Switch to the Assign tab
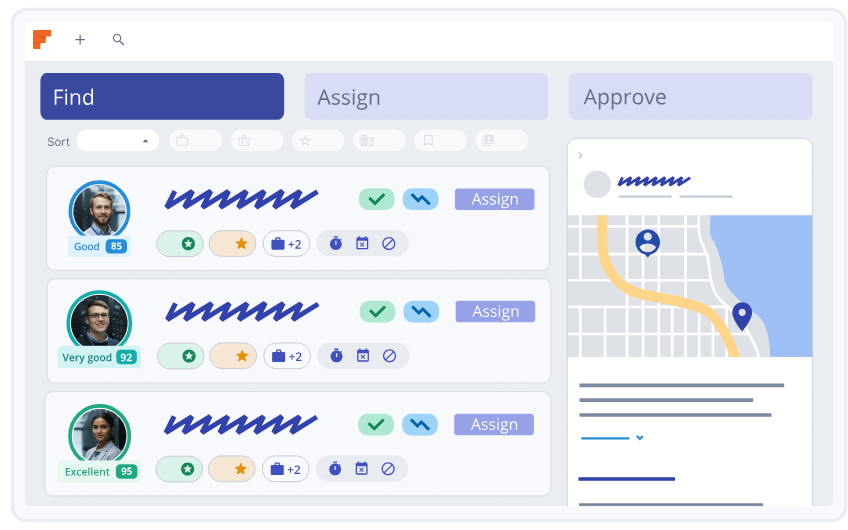848x530 pixels. pyautogui.click(x=426, y=97)
